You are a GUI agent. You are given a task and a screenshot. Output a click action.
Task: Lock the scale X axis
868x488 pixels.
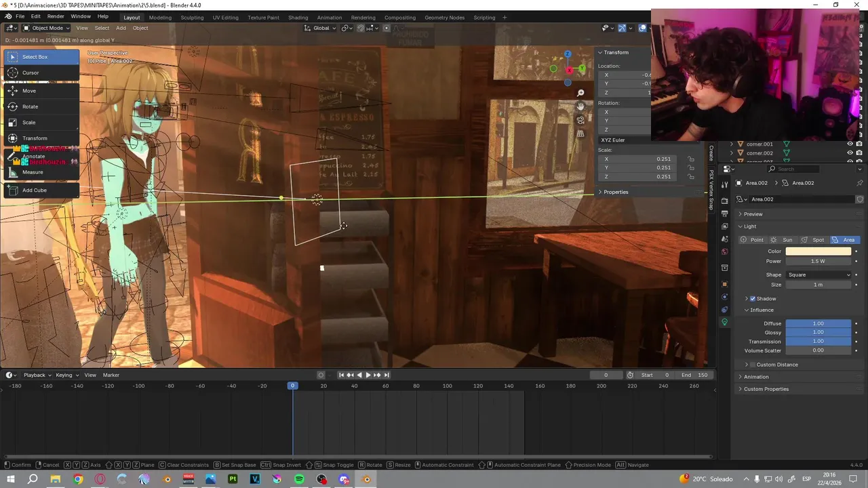point(691,159)
